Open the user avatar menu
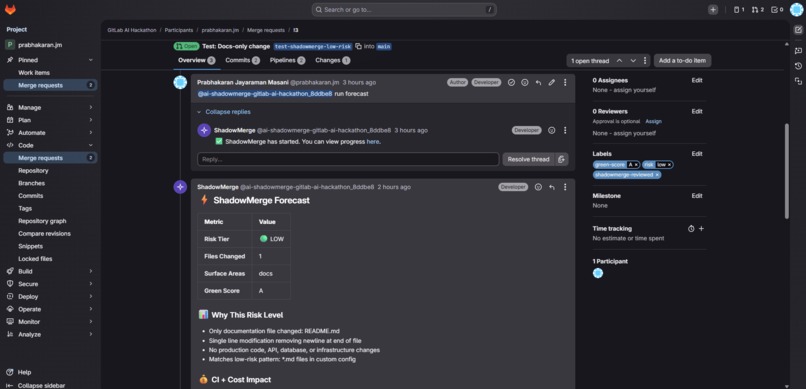 point(796,10)
